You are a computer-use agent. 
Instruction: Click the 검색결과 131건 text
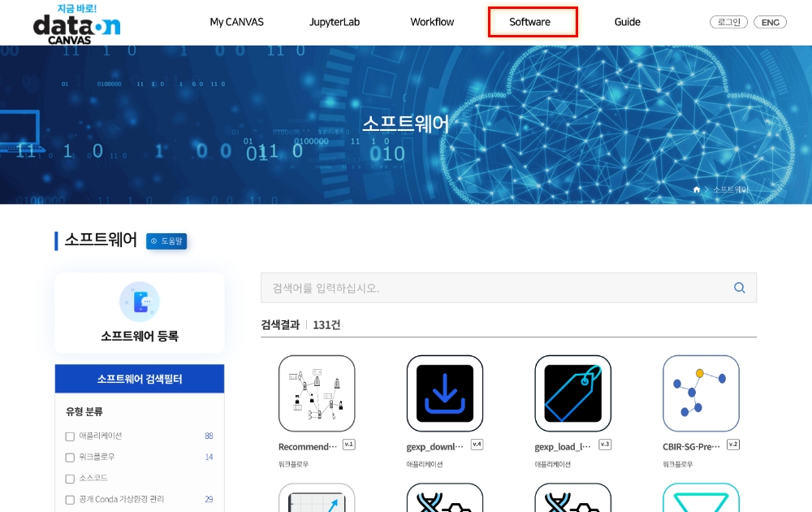coord(300,325)
